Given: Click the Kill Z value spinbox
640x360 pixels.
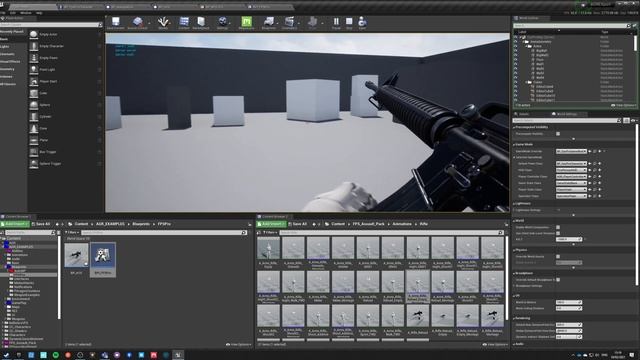Looking at the screenshot, I should point(569,239).
